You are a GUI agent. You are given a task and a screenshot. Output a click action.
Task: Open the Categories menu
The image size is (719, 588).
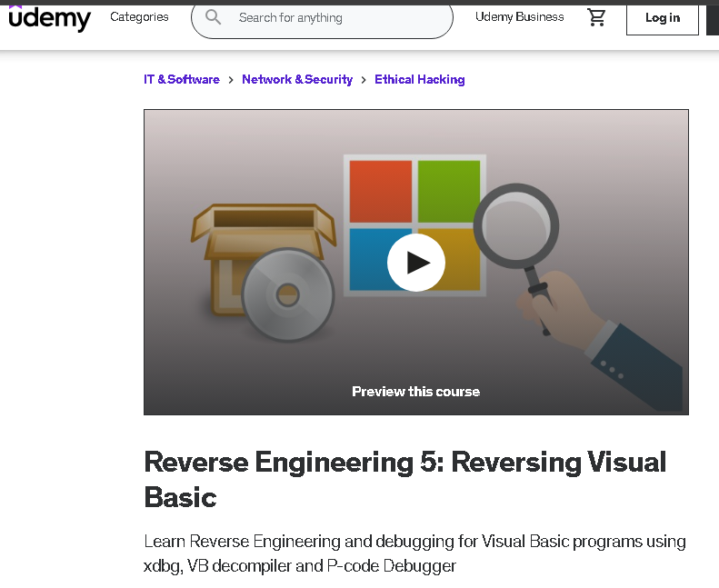tap(139, 17)
